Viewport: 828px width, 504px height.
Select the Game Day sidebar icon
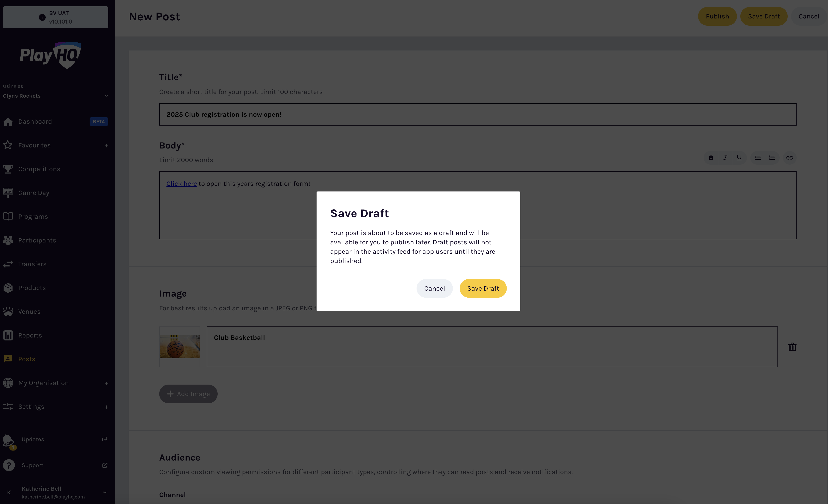(8, 192)
